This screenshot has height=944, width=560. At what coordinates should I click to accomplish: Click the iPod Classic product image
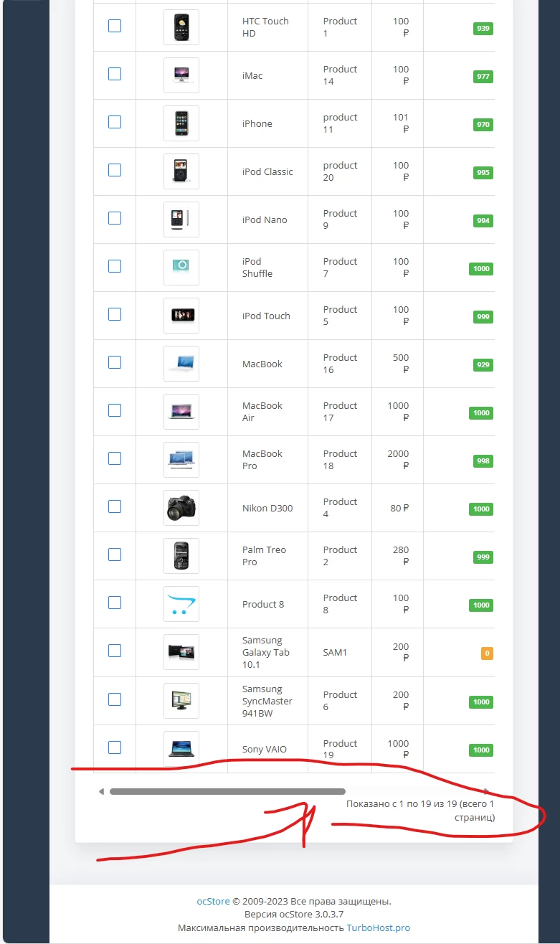(x=181, y=171)
